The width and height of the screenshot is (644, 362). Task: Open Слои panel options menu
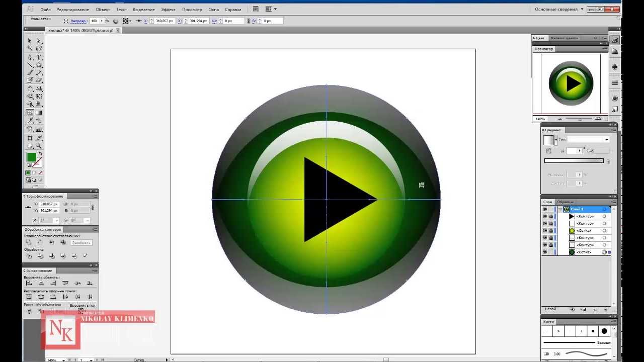[614, 202]
